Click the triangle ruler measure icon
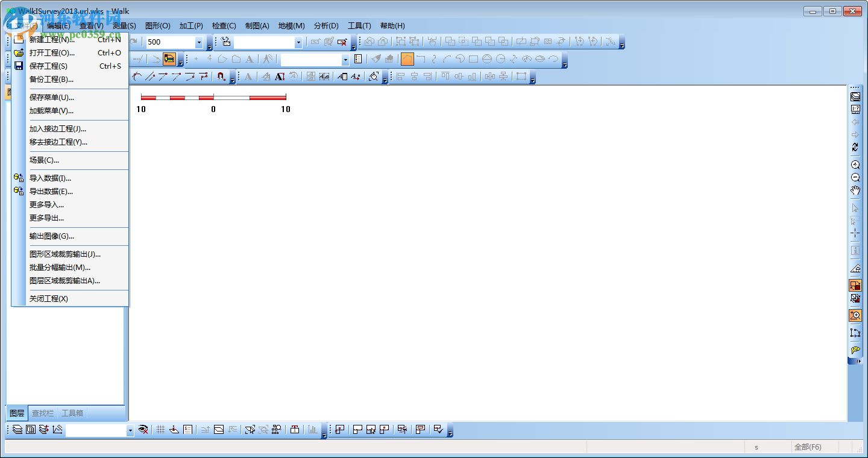 855,268
